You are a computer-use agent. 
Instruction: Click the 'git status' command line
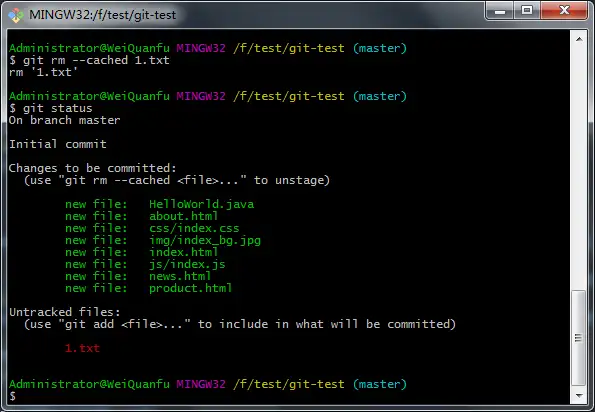pos(57,109)
